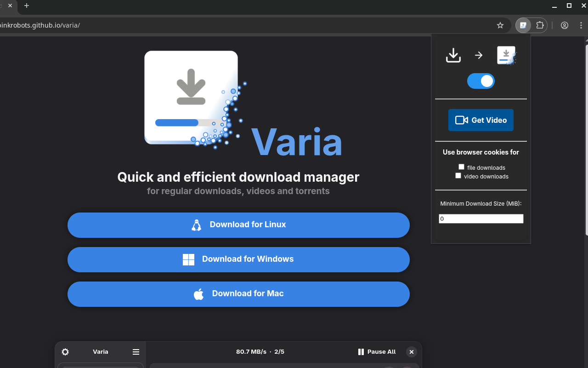Open the Chrome three-dot menu

[x=581, y=25]
